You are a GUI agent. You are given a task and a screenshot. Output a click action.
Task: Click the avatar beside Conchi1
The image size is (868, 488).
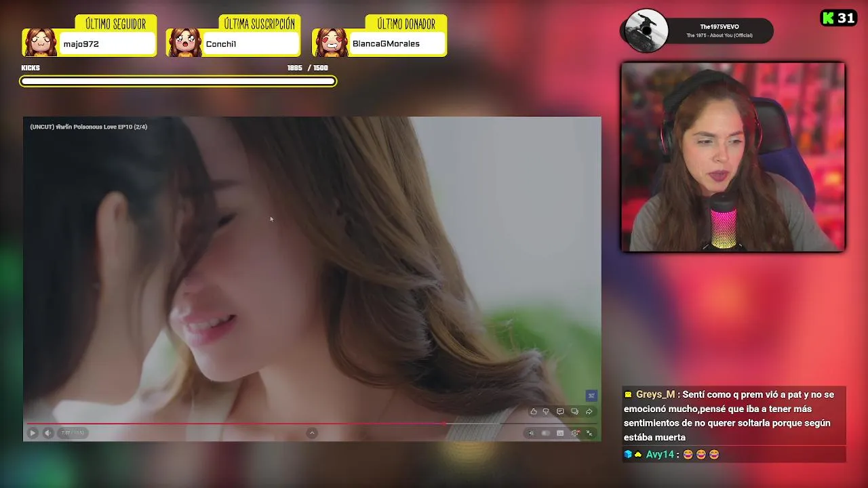pyautogui.click(x=184, y=42)
